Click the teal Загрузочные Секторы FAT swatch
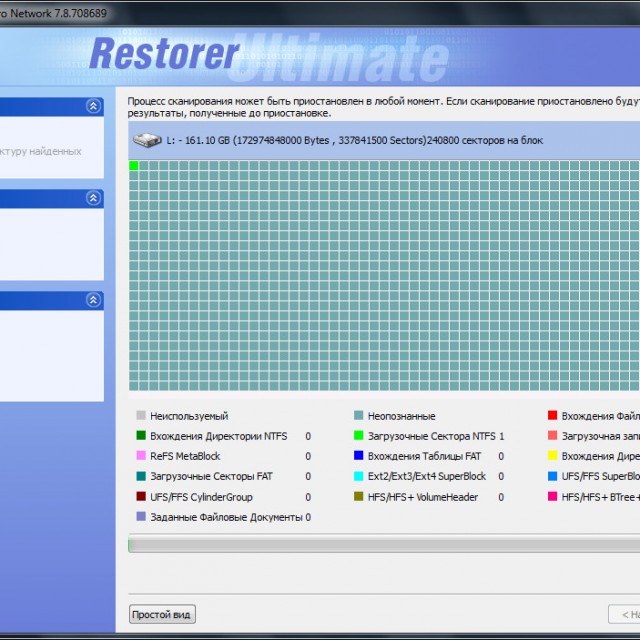This screenshot has width=640, height=640. [141, 476]
